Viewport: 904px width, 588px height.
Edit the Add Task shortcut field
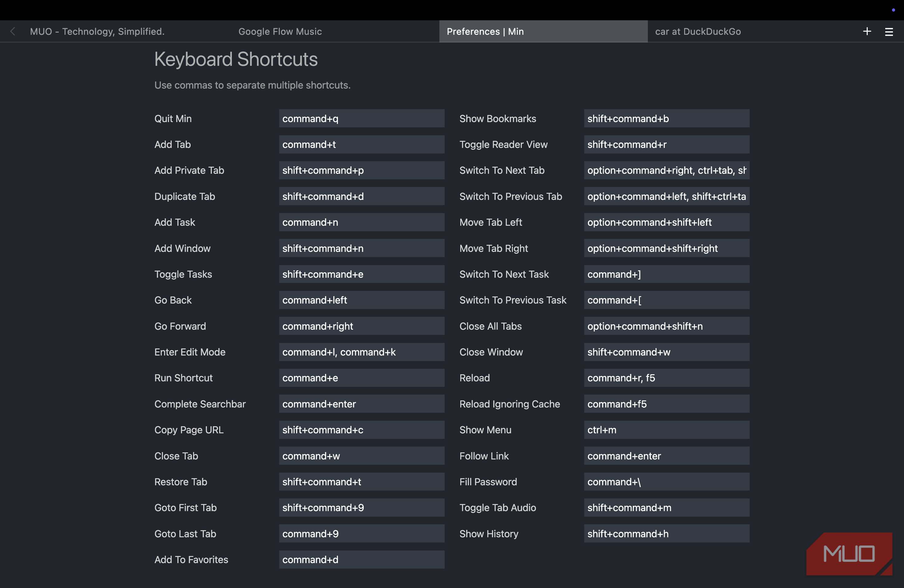pyautogui.click(x=362, y=222)
